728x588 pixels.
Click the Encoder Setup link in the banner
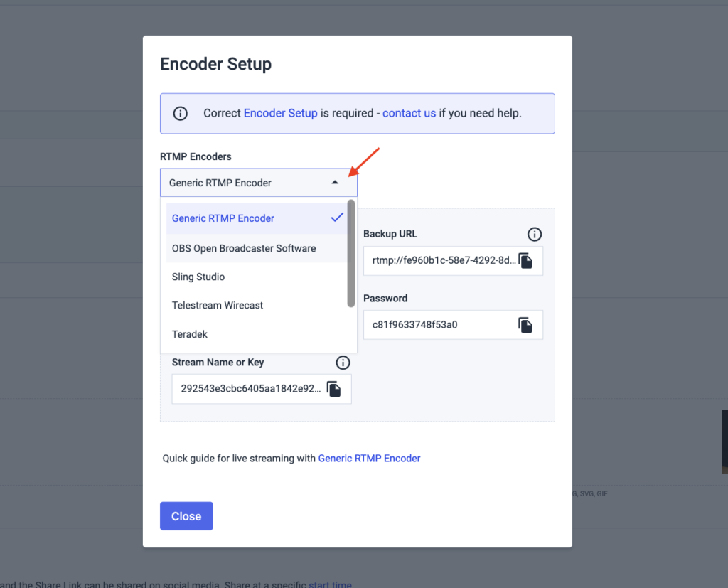pyautogui.click(x=282, y=112)
